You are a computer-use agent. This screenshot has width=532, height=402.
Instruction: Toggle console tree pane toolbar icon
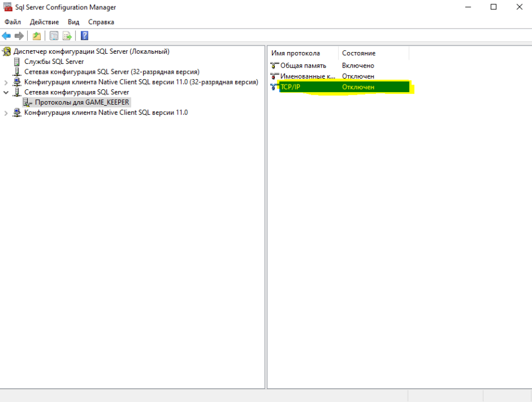[54, 35]
